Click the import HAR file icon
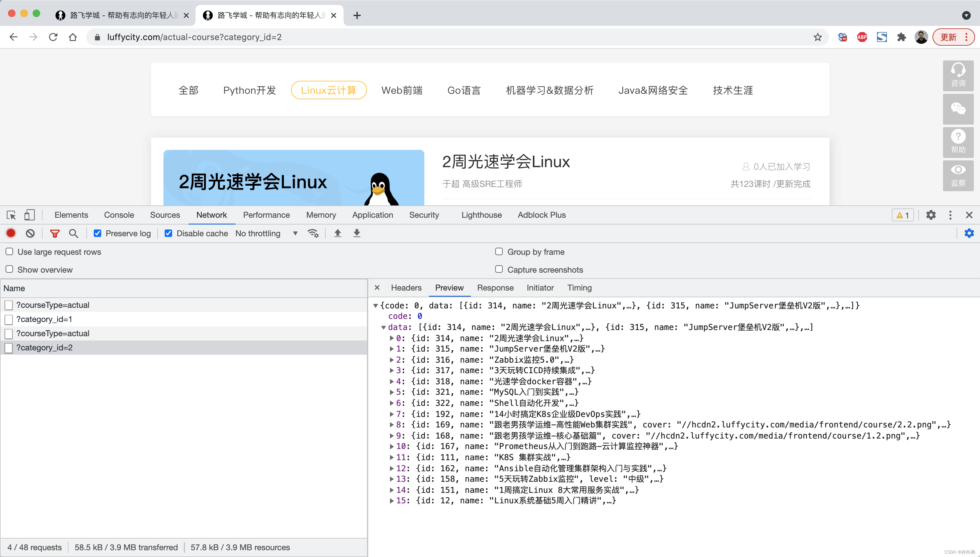Viewport: 980px width, 557px height. (x=337, y=233)
